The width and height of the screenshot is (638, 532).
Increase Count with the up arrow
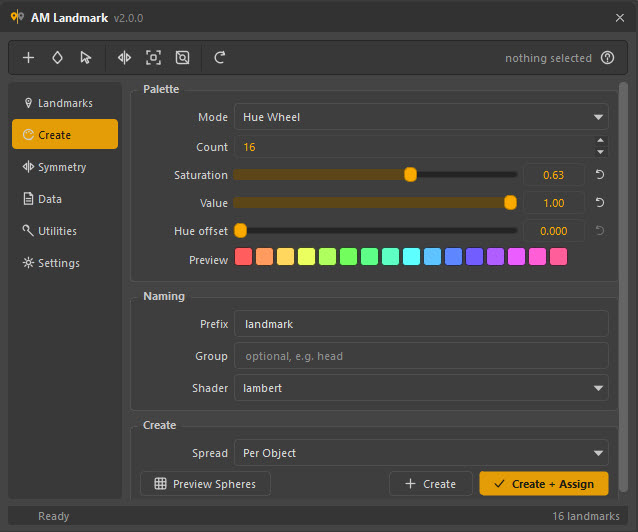point(601,141)
